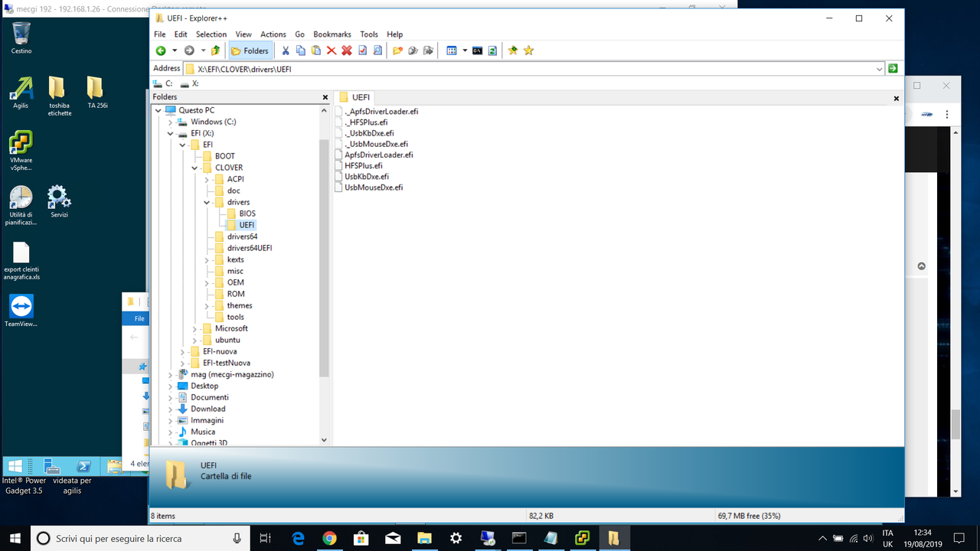Screen dimensions: 980x551
Task: Open Properties toolbar icon
Action: [x=362, y=51]
